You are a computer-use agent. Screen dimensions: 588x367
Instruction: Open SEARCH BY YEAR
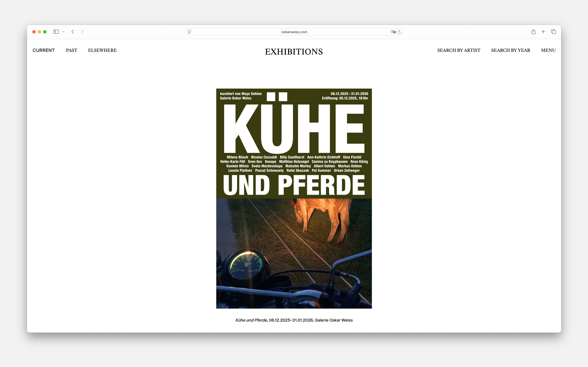(x=510, y=50)
